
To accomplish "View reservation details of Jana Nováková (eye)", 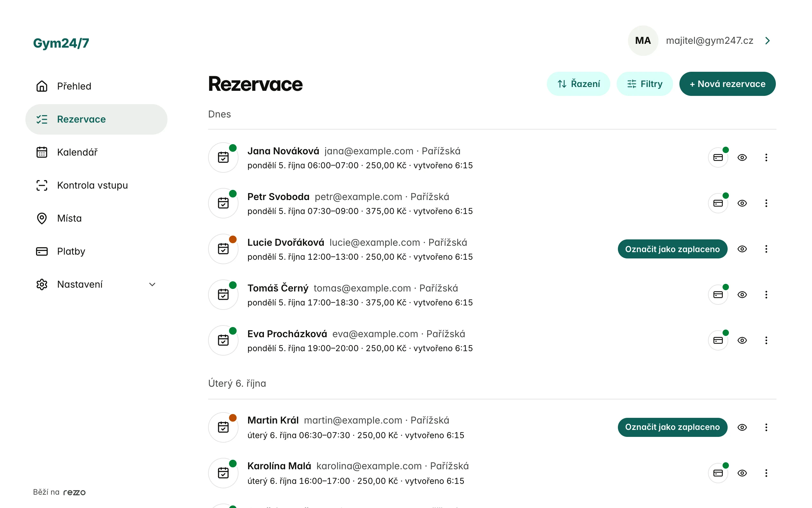I will [742, 157].
